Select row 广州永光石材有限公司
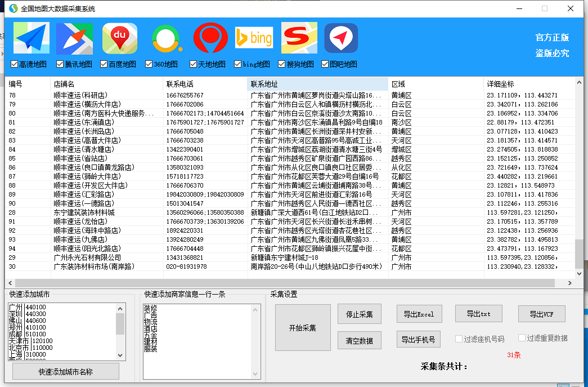The width and height of the screenshot is (588, 387). [290, 257]
